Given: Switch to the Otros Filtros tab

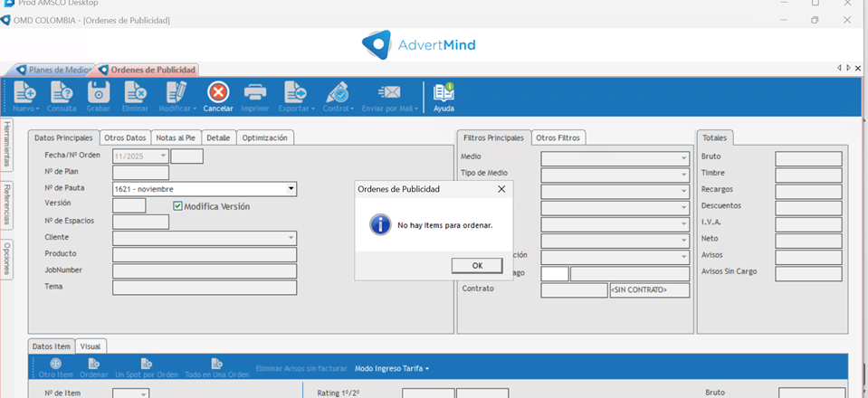Looking at the screenshot, I should coord(558,137).
